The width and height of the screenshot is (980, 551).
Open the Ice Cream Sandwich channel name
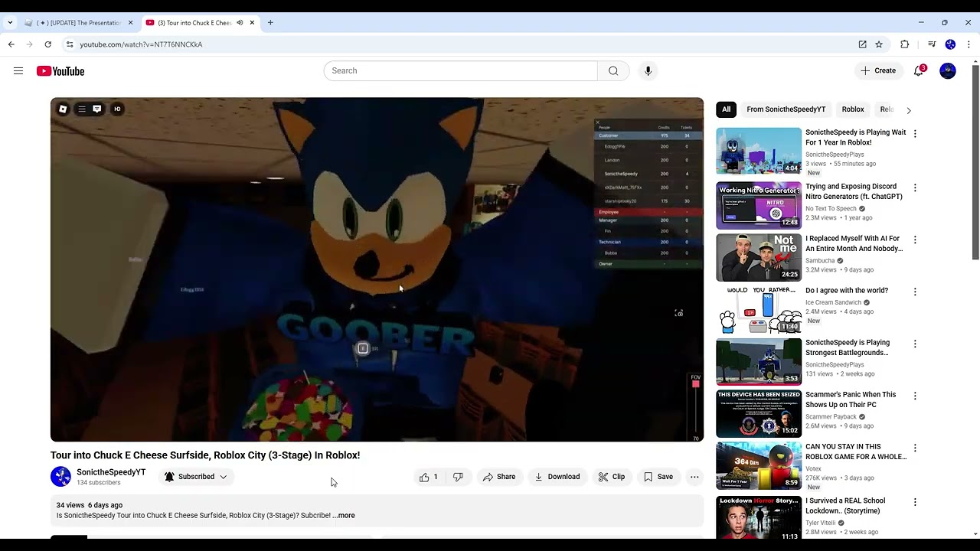coord(833,302)
